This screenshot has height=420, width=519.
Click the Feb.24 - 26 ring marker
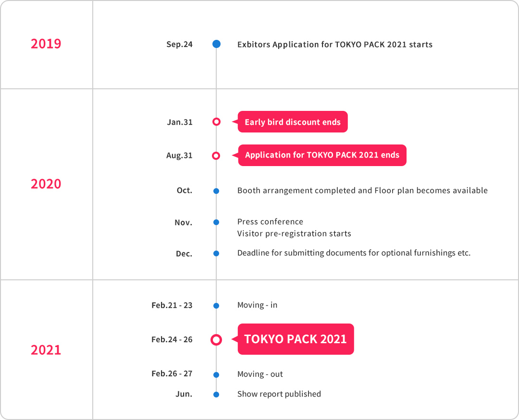coord(216,340)
